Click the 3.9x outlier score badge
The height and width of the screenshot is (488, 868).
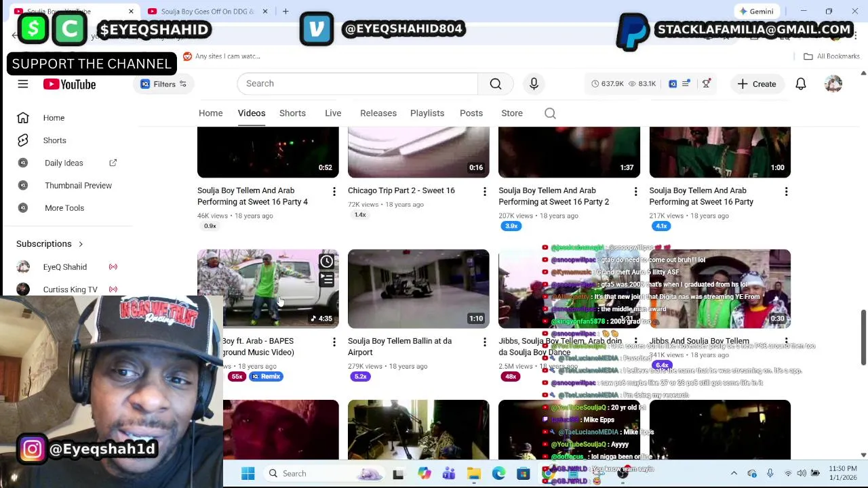tap(511, 226)
